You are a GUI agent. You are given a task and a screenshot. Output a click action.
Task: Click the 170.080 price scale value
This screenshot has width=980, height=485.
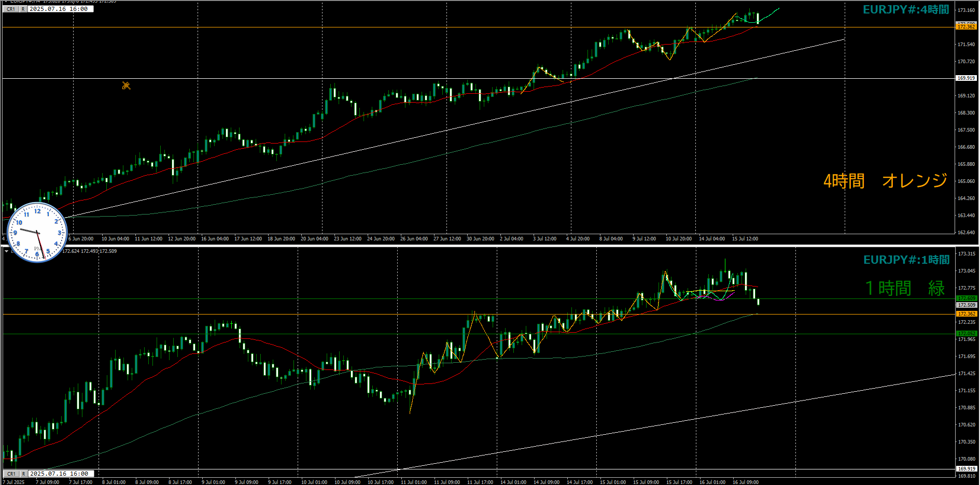(x=967, y=459)
